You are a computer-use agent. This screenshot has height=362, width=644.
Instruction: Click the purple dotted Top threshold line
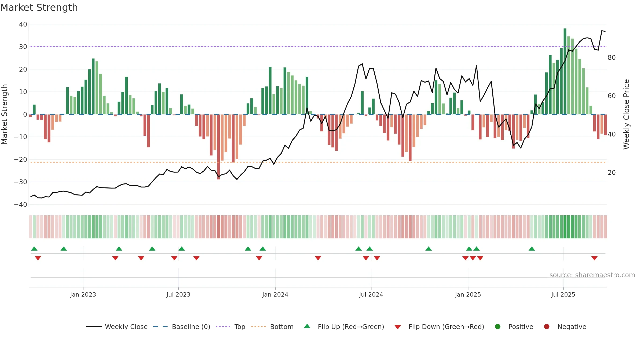pos(318,47)
